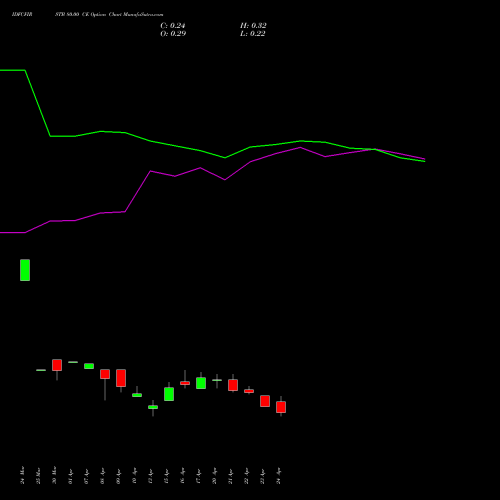500x500 pixels.
Task: Click the 17 Apr date label
Action: (198, 476)
